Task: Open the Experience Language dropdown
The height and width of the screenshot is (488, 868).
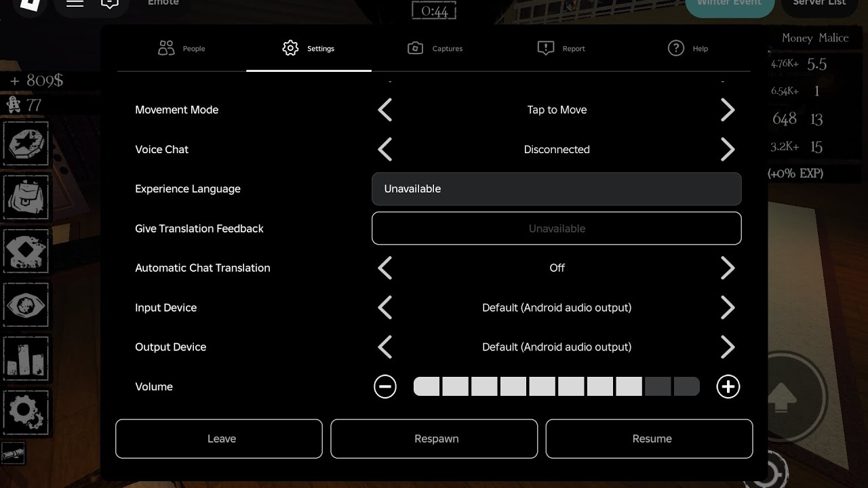Action: (557, 188)
